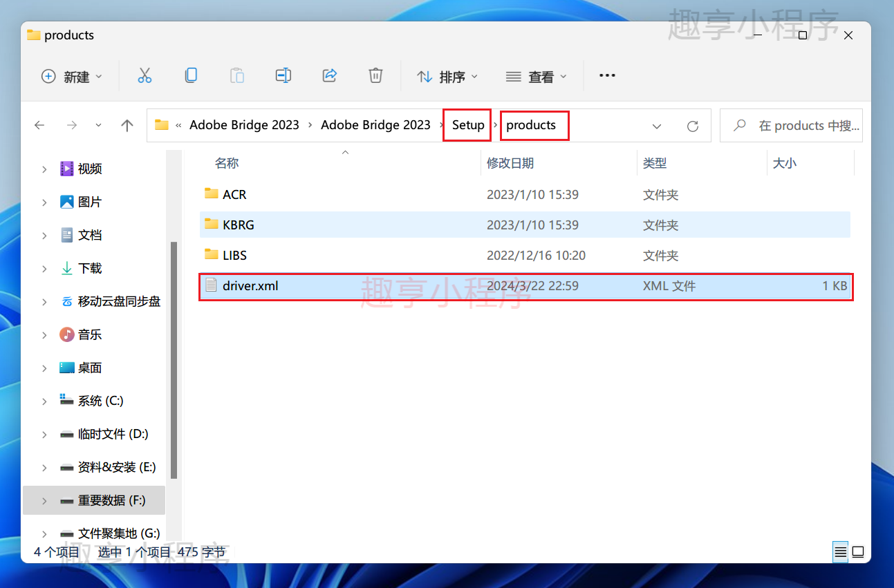Click the Copy icon in toolbar
This screenshot has height=588, width=894.
point(191,76)
